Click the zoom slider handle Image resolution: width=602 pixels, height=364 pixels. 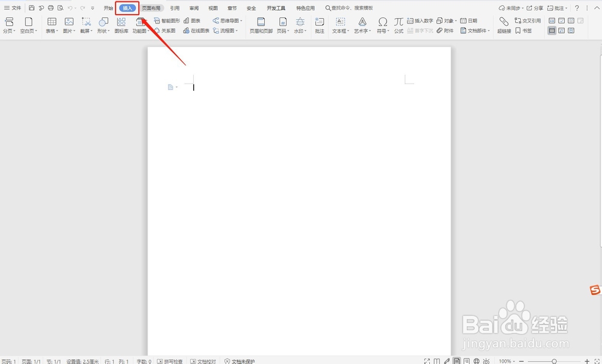coord(554,362)
